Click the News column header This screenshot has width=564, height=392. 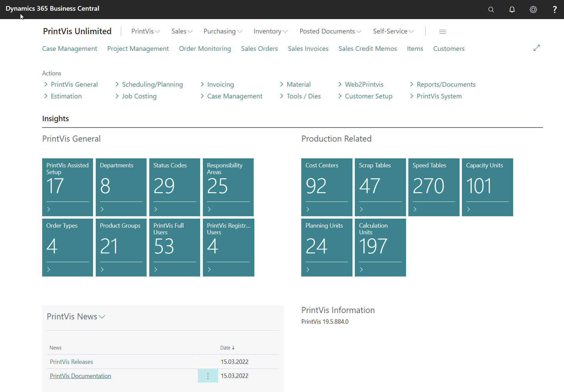(x=56, y=348)
